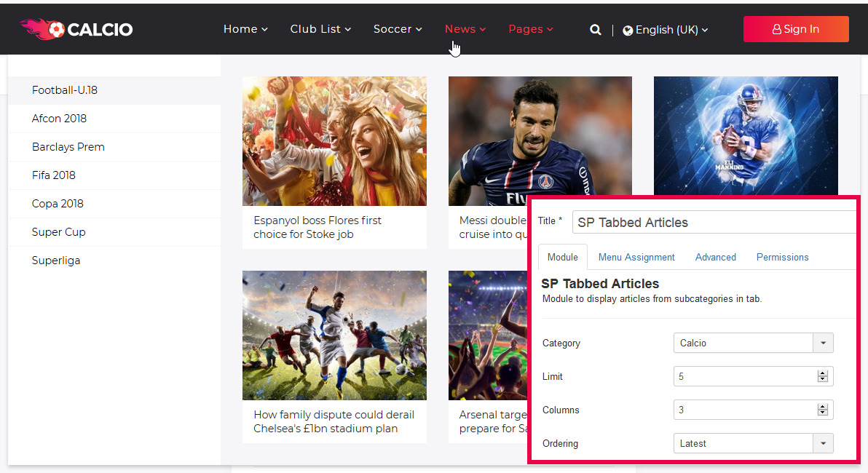Open the 'Arsenal targe' article link
Image resolution: width=868 pixels, height=473 pixels.
click(x=493, y=421)
